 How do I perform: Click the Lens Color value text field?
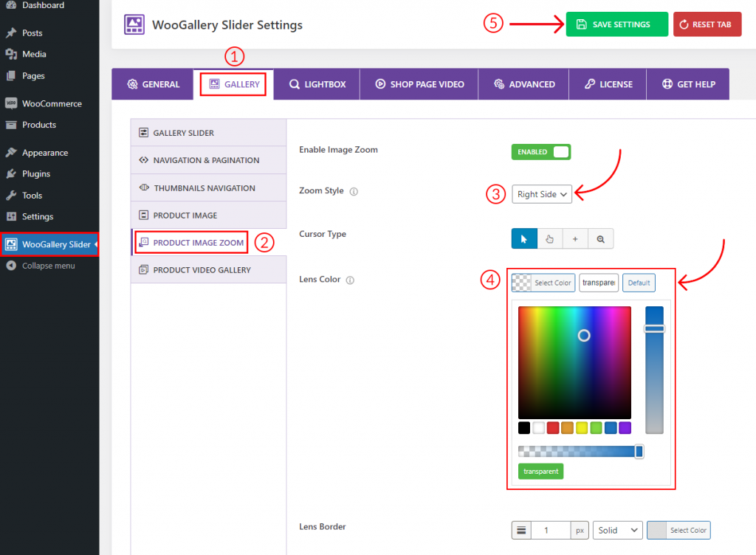point(599,283)
